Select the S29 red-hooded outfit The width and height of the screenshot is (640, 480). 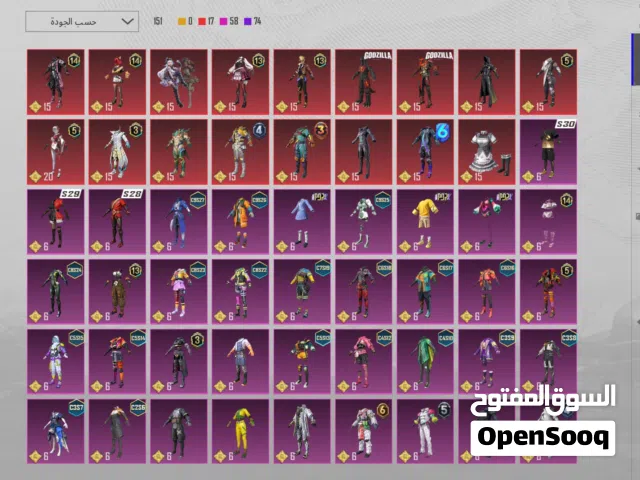56,222
